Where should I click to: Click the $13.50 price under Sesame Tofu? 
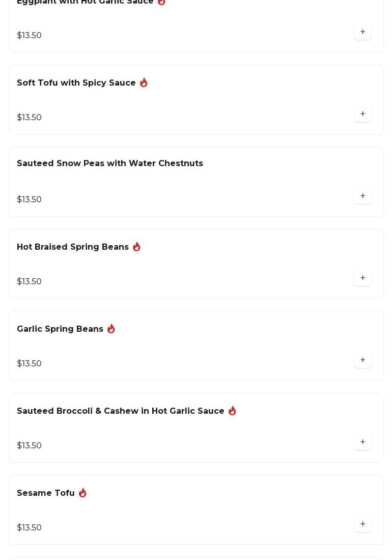pyautogui.click(x=30, y=528)
